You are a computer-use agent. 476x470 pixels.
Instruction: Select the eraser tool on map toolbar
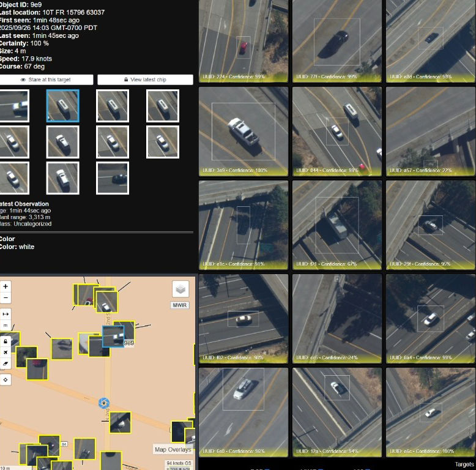point(6,364)
